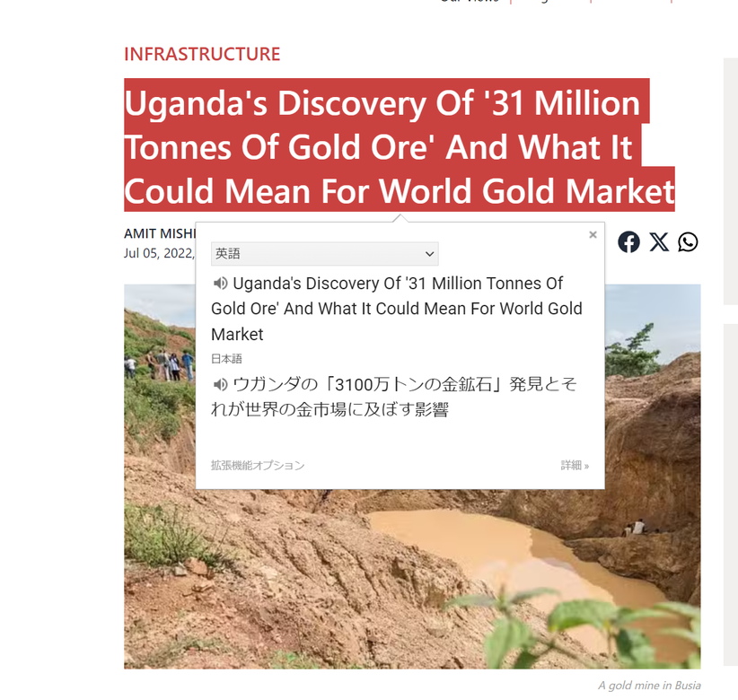The width and height of the screenshot is (738, 700).
Task: Click the 'A gold mine in Busia' caption
Action: click(649, 686)
